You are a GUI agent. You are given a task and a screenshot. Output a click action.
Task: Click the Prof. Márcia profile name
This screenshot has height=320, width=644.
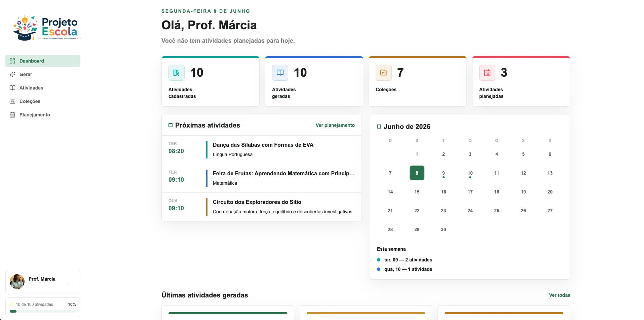[42, 279]
